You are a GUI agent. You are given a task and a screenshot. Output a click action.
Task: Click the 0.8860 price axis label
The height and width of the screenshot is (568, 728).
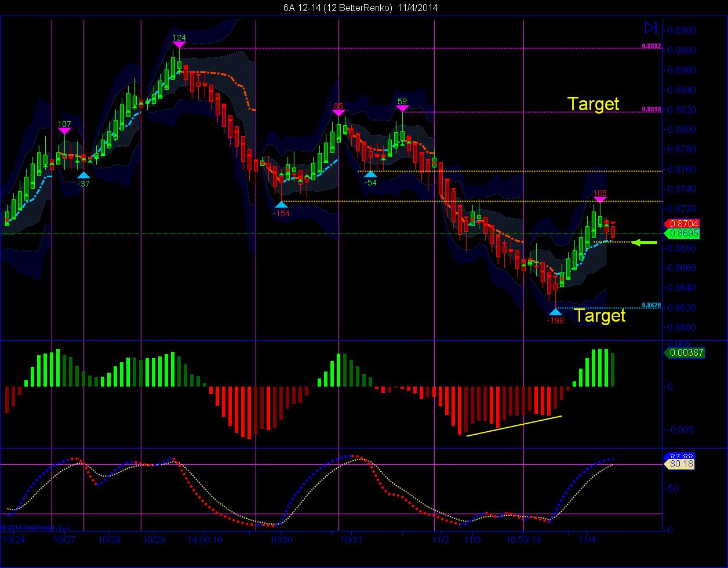682,70
